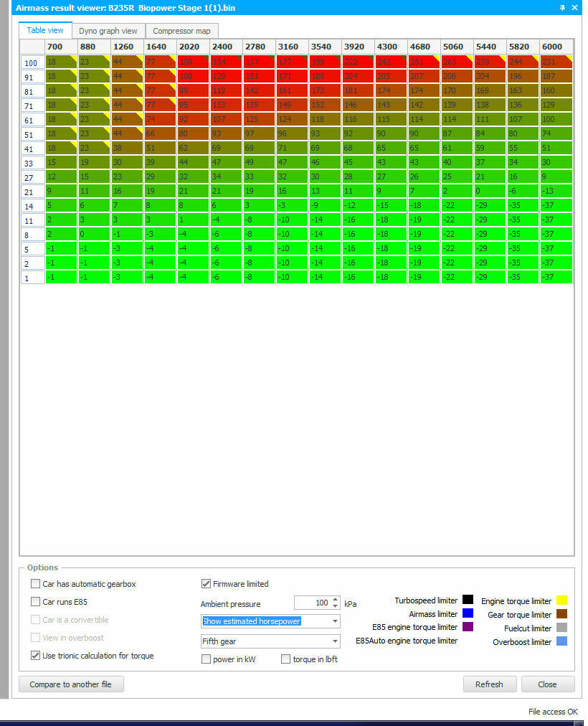Screen dimensions: 588x726
Task: Click the yellow Engine torque limiter swatch
Action: coord(561,600)
